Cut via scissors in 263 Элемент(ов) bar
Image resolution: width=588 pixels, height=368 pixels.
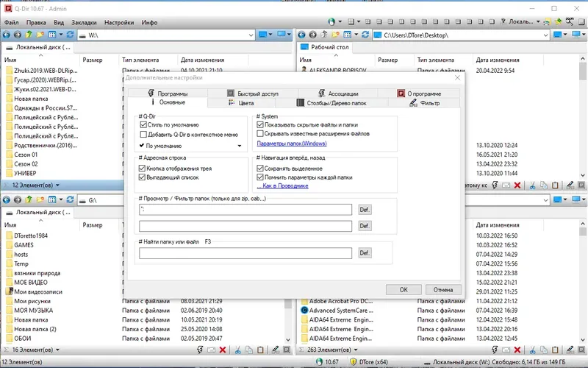click(532, 350)
